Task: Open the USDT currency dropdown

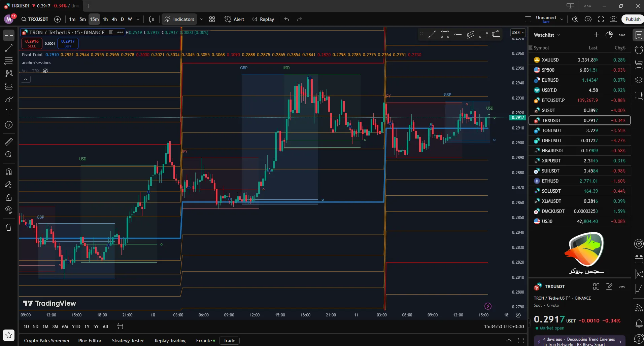Action: pyautogui.click(x=518, y=33)
